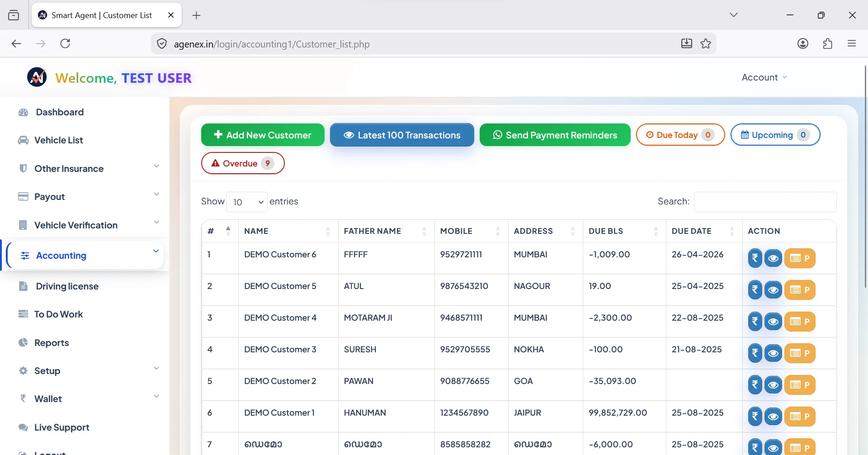View details eye icon for DEMO Customer 6
Screen dimensions: 868x455
[774, 258]
